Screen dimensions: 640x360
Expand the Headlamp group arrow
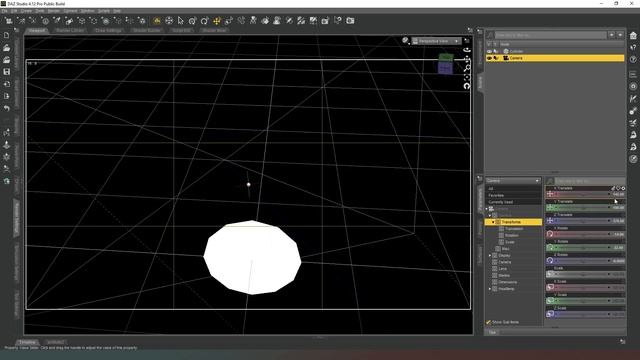490,289
